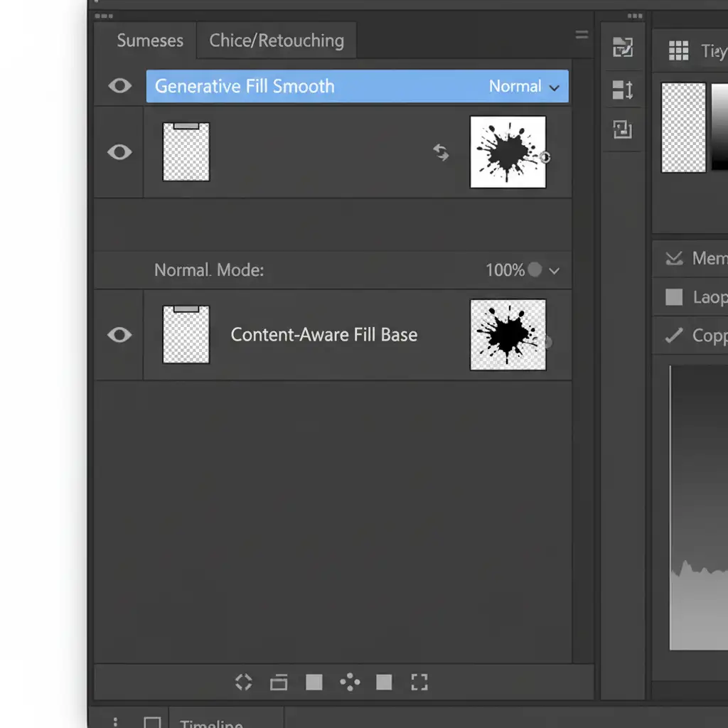Screen dimensions: 728x728
Task: Click the side strip icon with vertical double arrow
Action: tap(623, 90)
